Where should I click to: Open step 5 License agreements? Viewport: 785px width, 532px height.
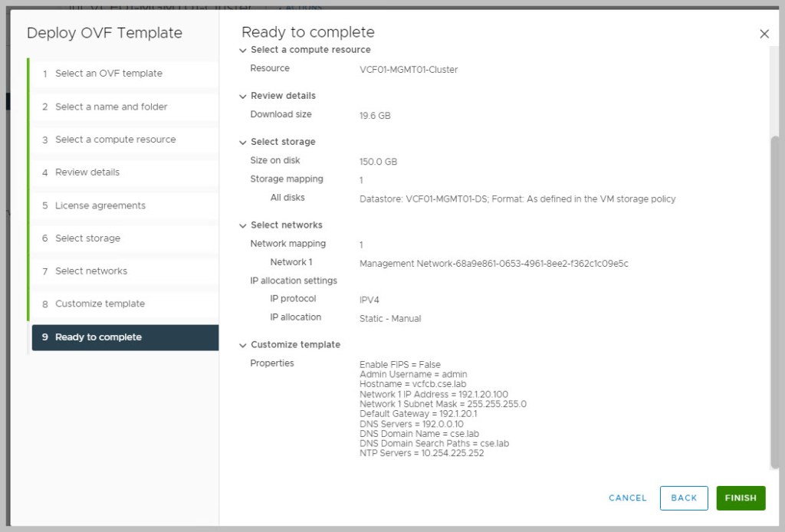100,205
